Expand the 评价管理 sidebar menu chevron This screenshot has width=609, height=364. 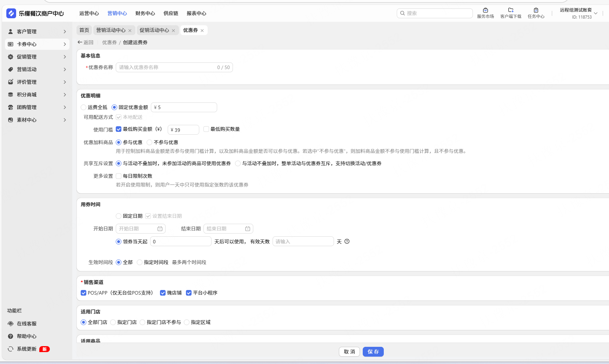point(65,82)
